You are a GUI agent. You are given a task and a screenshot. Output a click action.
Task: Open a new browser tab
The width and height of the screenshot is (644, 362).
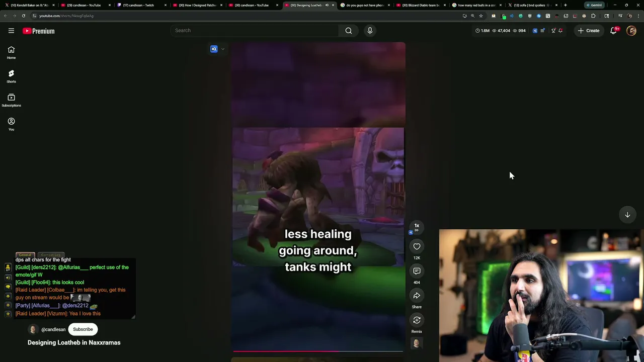point(566,5)
